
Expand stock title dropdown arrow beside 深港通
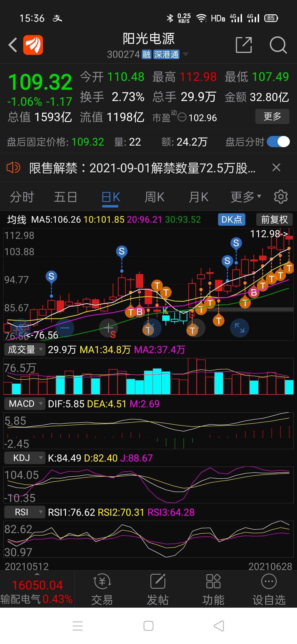tap(186, 54)
